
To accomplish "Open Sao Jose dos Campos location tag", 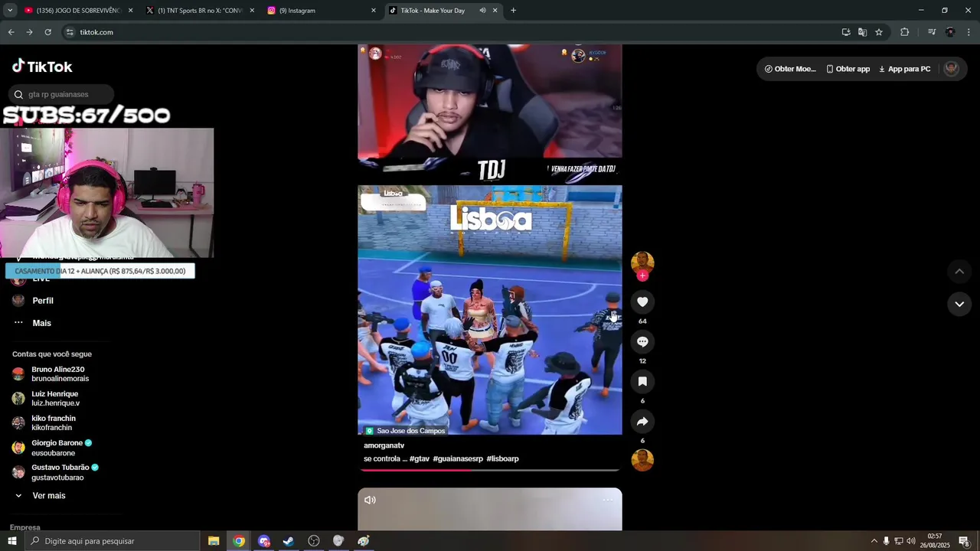I will coord(405,431).
